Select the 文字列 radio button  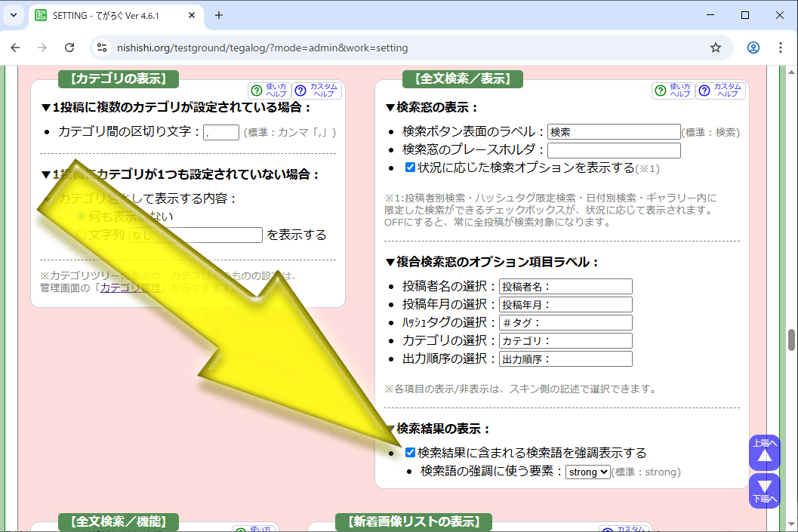[82, 235]
